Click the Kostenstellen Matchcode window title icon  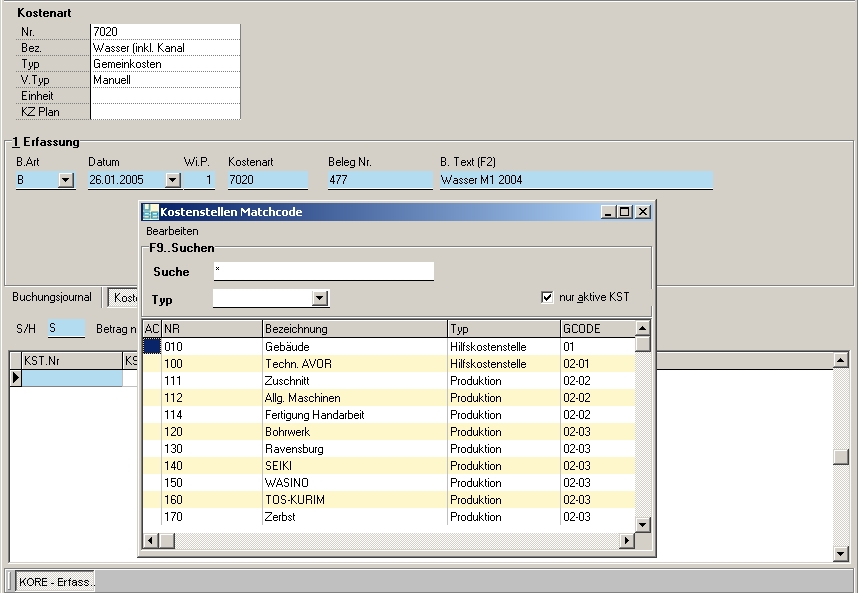pyautogui.click(x=150, y=212)
